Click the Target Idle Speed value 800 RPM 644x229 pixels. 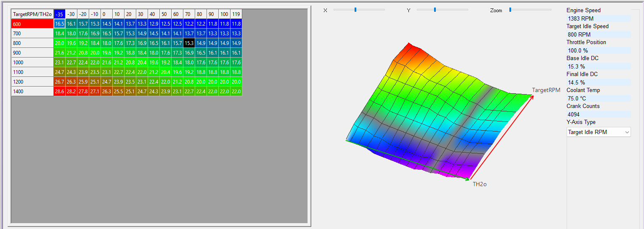(x=599, y=34)
